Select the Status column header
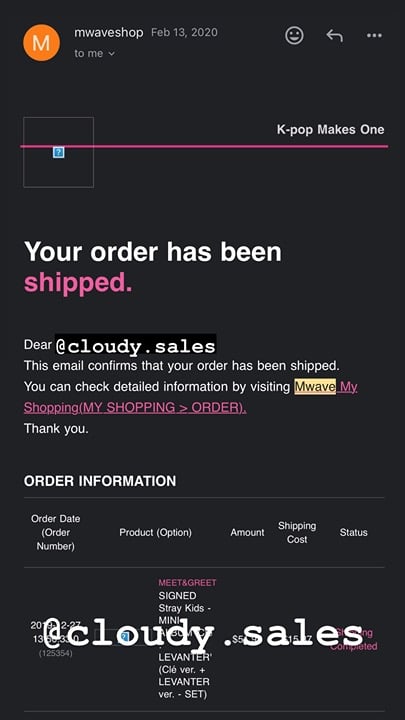Screen dimensions: 405x720 354,533
